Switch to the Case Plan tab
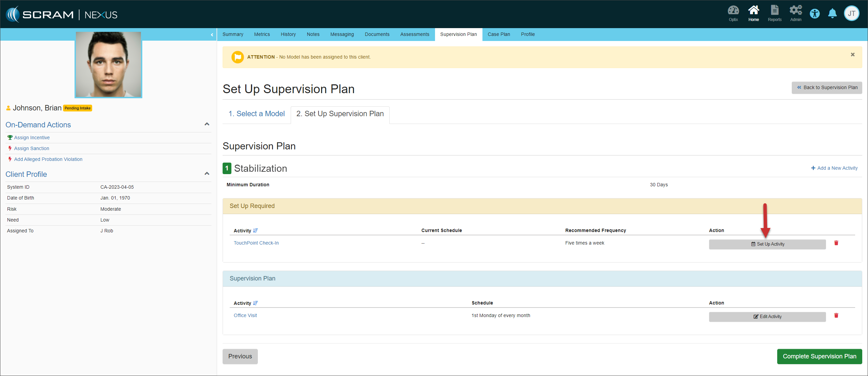868x376 pixels. (x=498, y=34)
